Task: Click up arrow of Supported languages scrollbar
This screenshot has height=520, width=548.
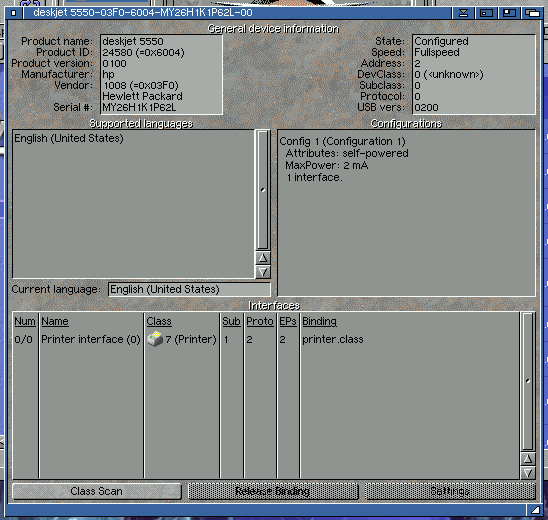Action: pos(263,258)
